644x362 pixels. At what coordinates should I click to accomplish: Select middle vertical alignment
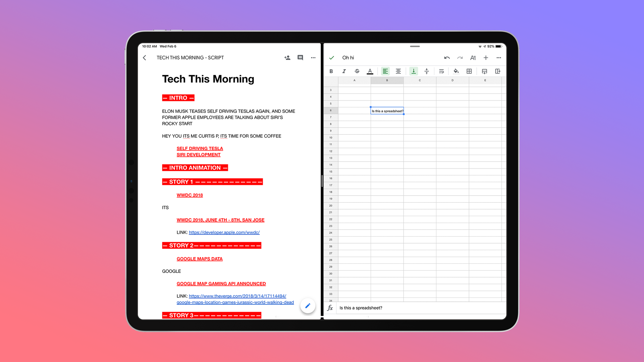pos(427,71)
